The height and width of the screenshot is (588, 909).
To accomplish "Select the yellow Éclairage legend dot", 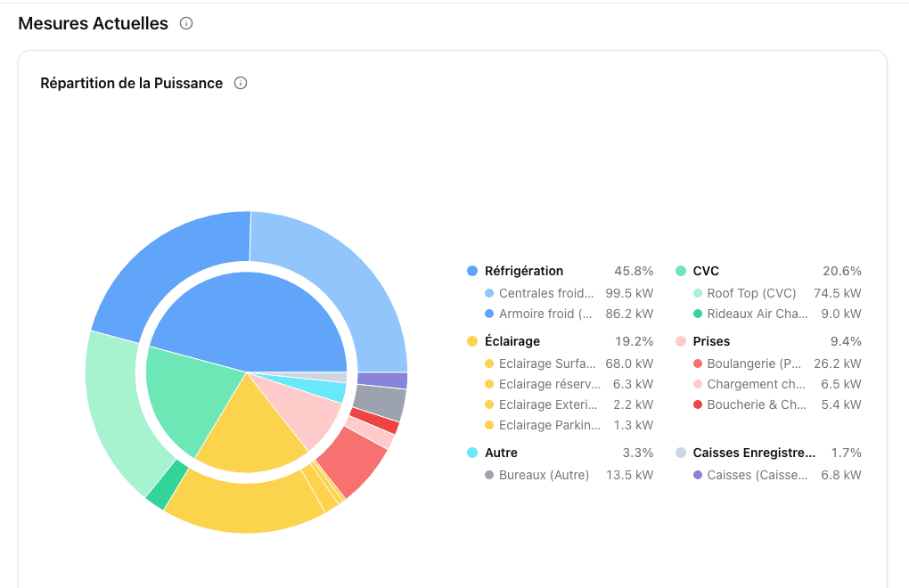I will click(471, 341).
